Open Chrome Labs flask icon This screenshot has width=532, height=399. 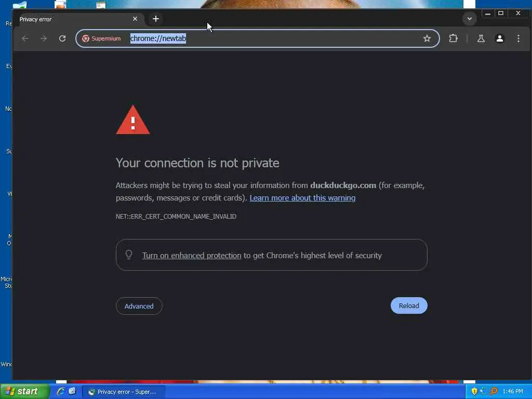[x=481, y=38]
